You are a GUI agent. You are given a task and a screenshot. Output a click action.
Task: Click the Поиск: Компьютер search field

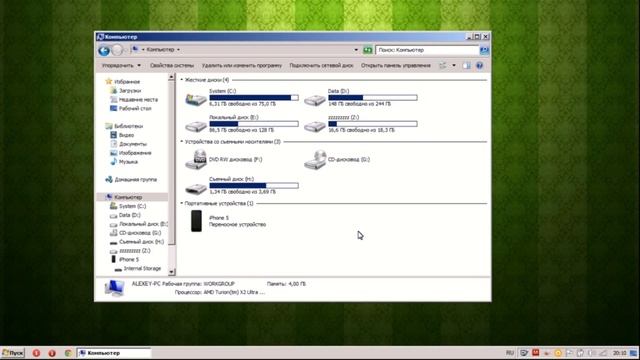pos(427,50)
